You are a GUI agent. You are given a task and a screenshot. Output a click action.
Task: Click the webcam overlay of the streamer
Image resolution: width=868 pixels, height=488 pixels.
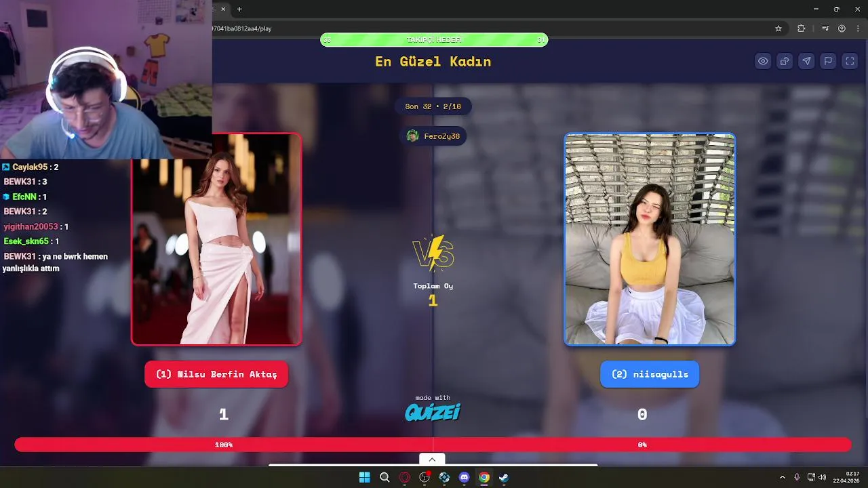click(106, 80)
